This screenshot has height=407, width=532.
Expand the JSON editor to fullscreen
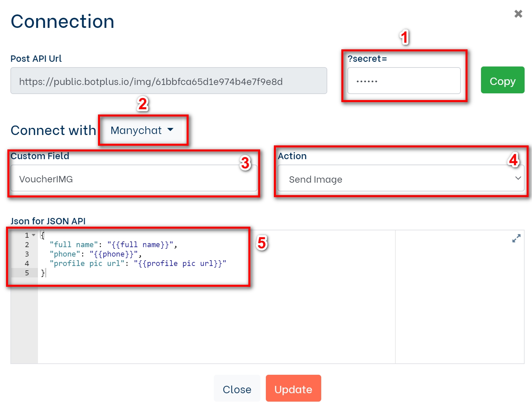(x=516, y=238)
